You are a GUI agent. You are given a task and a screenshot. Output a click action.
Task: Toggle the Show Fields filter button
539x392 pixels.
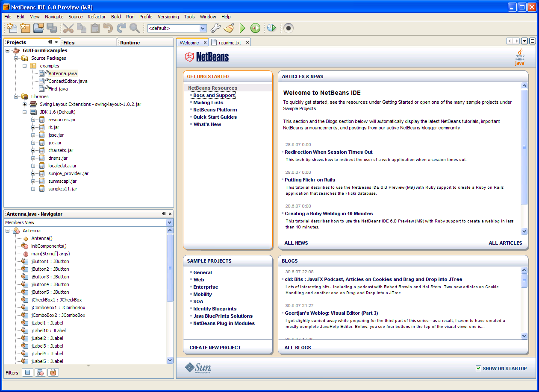28,372
